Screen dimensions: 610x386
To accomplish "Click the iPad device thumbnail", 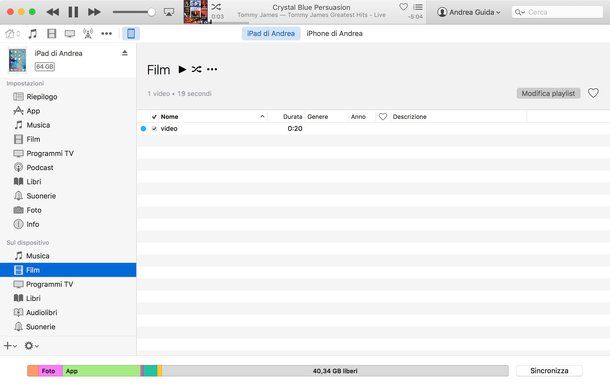I will (18, 60).
